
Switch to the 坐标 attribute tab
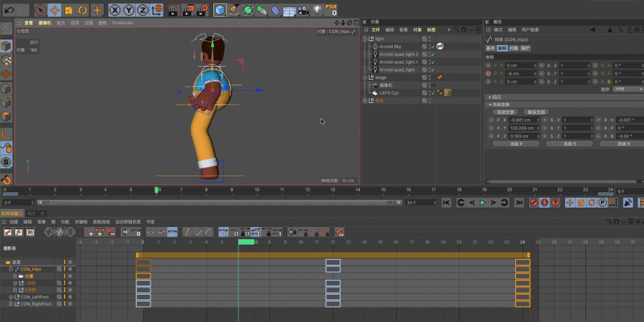pyautogui.click(x=502, y=48)
